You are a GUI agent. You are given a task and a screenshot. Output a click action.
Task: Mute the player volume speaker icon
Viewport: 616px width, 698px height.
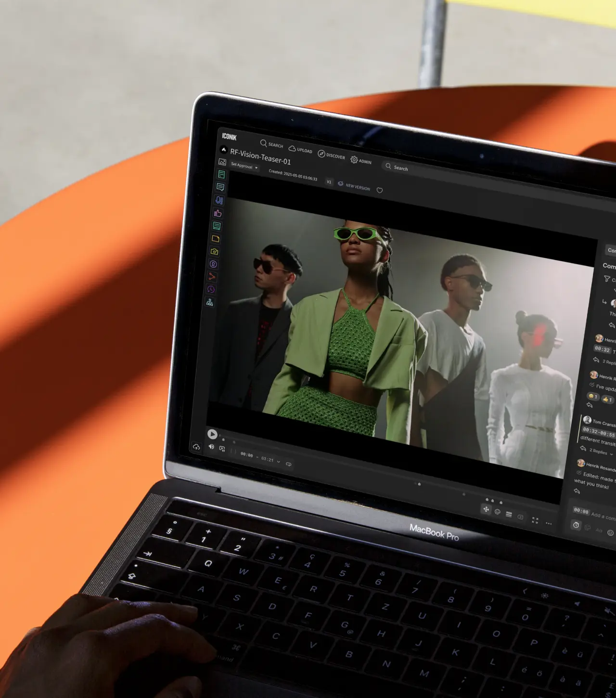(211, 447)
